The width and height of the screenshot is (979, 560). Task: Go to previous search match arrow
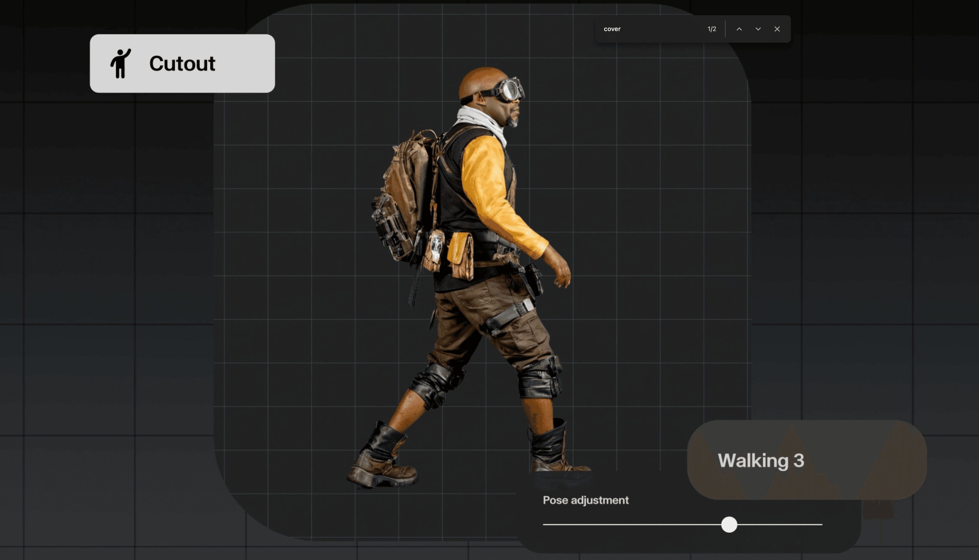click(739, 29)
